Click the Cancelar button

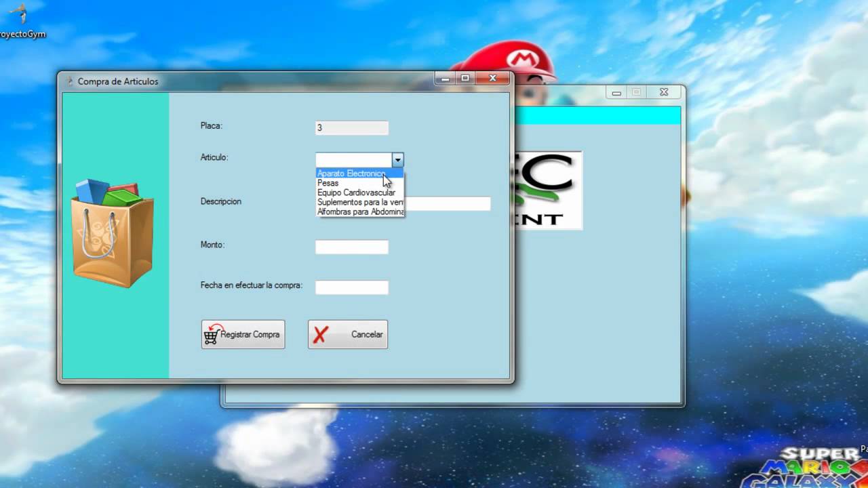pos(348,334)
